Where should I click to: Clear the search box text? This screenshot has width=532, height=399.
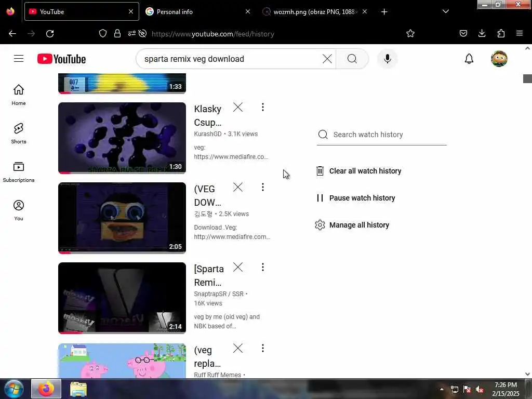pos(327,59)
